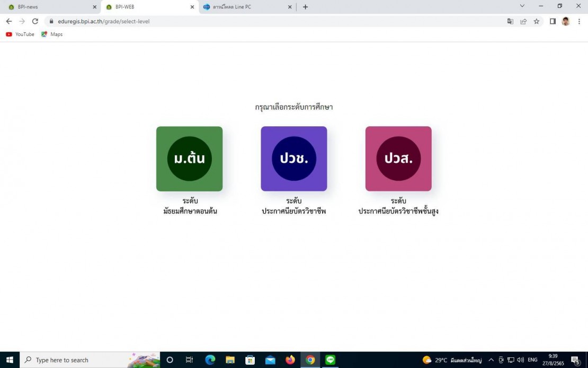
Task: Open the volume control
Action: (521, 360)
